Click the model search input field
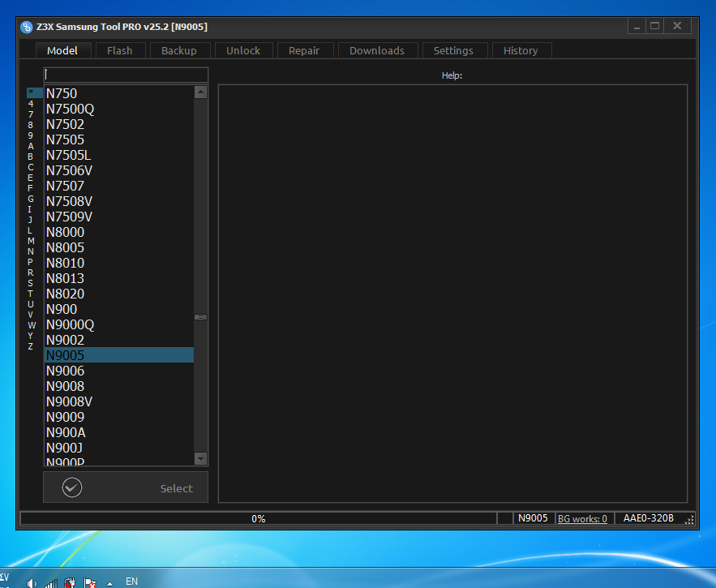Image resolution: width=716 pixels, height=588 pixels. pos(126,75)
